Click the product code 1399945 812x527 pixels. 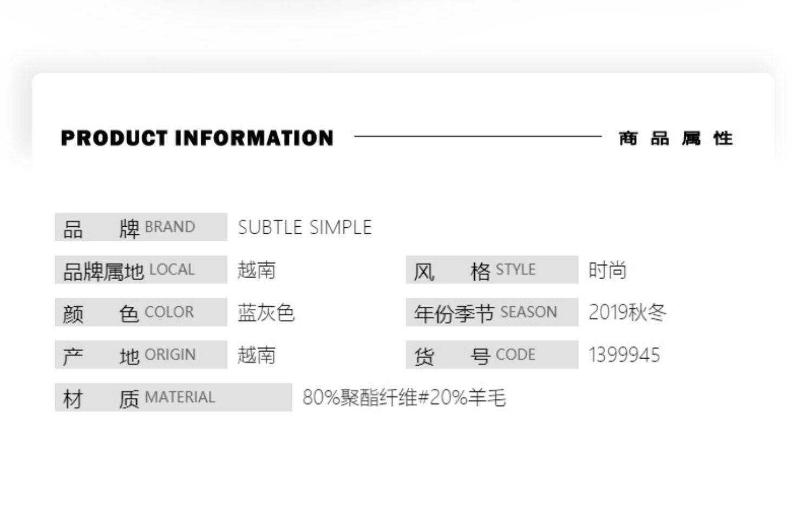click(x=624, y=355)
